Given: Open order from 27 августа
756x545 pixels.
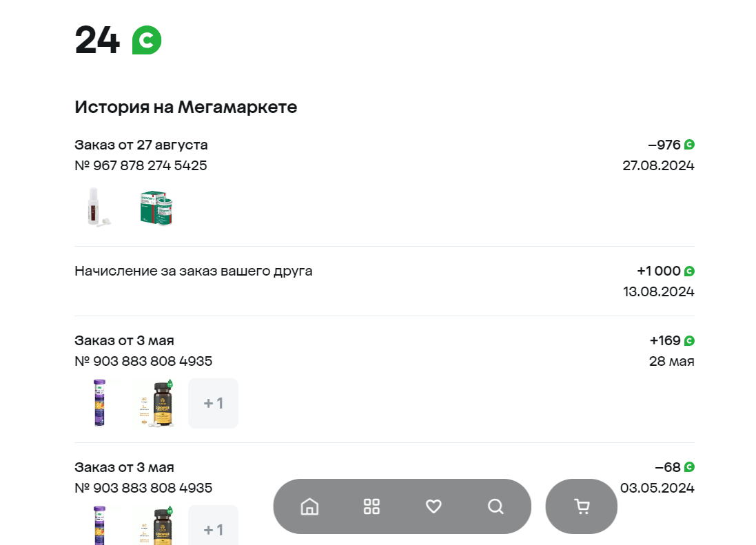Looking at the screenshot, I should pyautogui.click(x=141, y=145).
